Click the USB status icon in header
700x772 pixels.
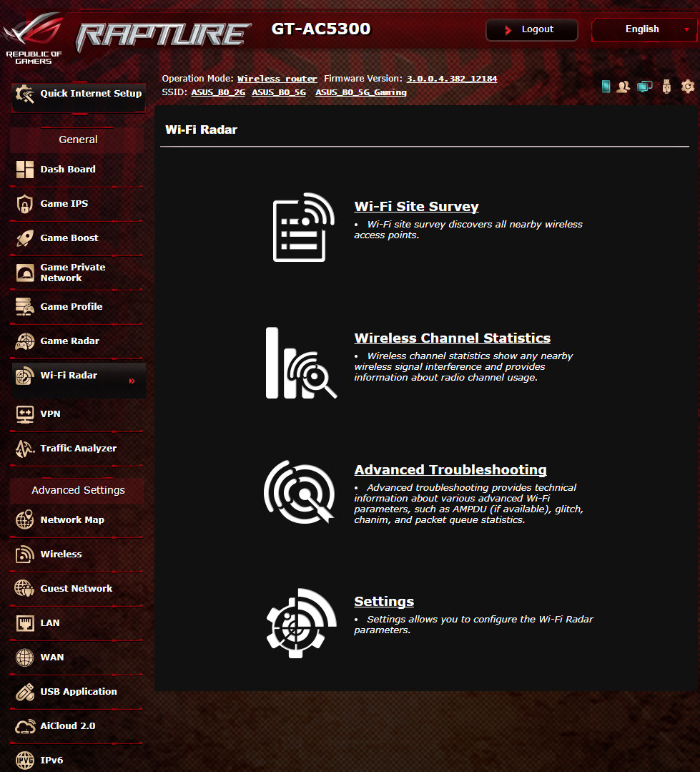[666, 86]
